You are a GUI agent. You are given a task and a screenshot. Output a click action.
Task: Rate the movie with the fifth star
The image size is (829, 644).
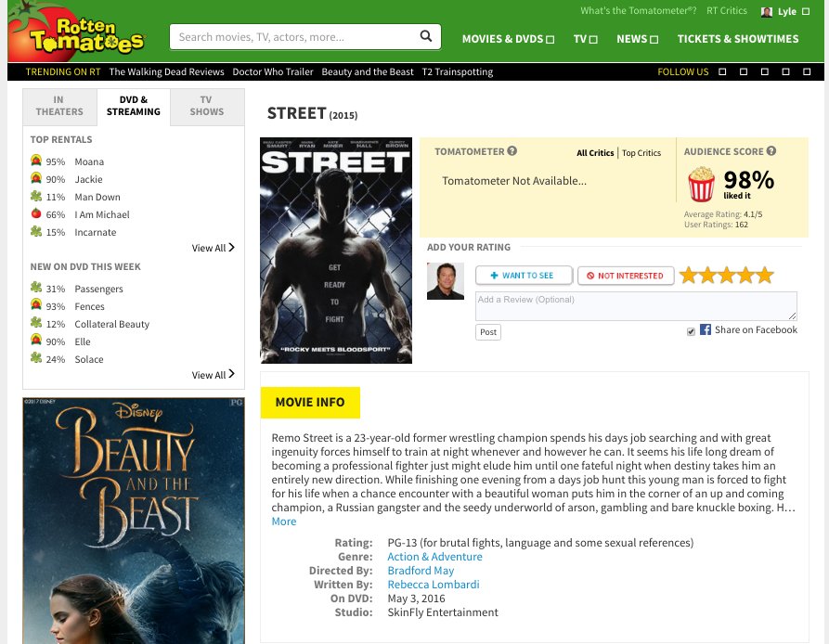(x=765, y=276)
